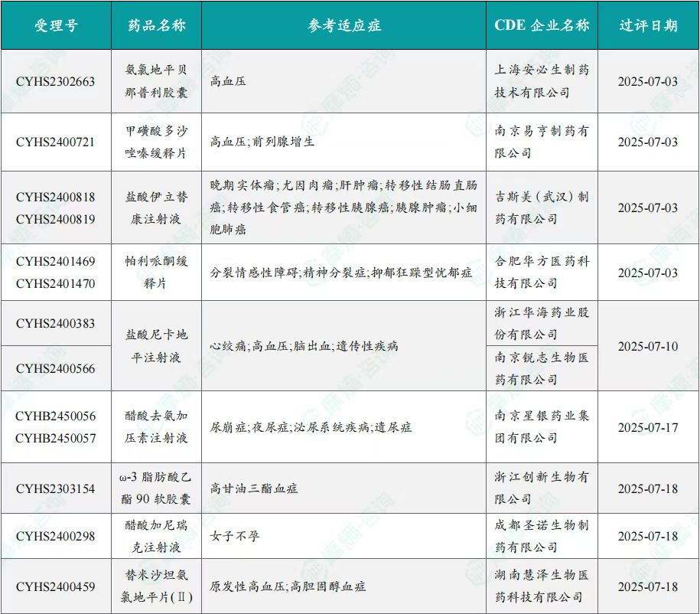
Task: Click the 受理号 column header
Action: click(x=57, y=25)
